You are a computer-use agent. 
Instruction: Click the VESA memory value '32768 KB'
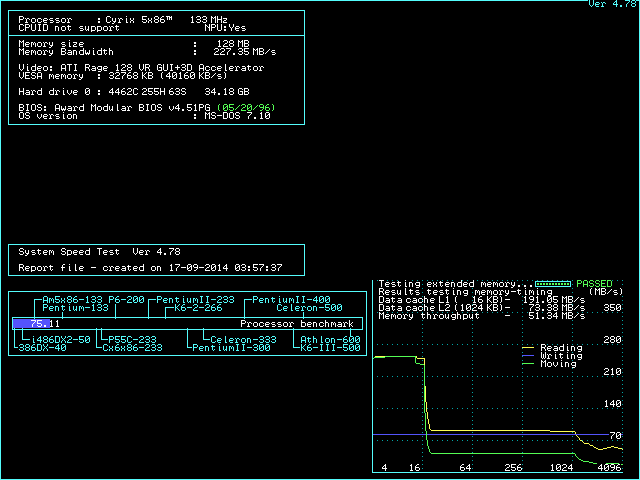pos(131,76)
